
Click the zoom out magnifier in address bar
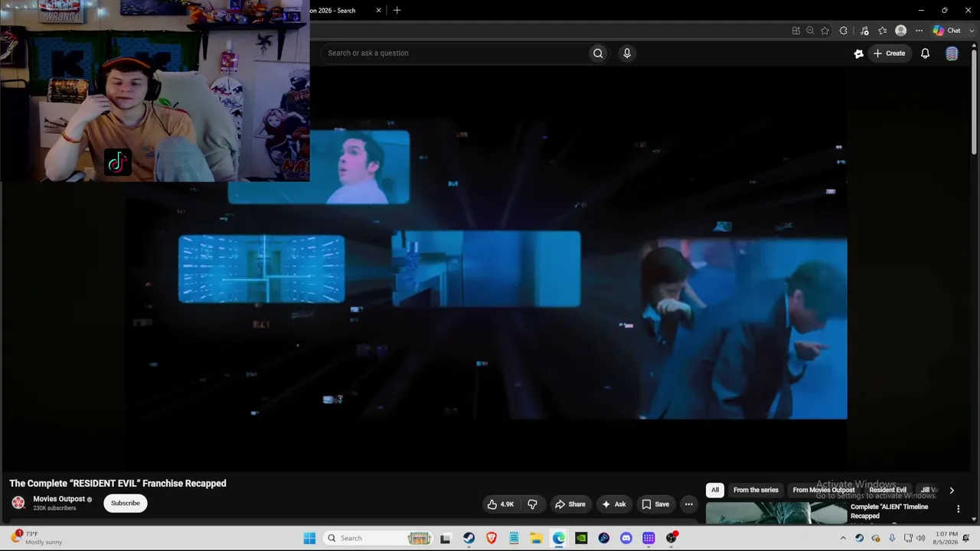810,31
